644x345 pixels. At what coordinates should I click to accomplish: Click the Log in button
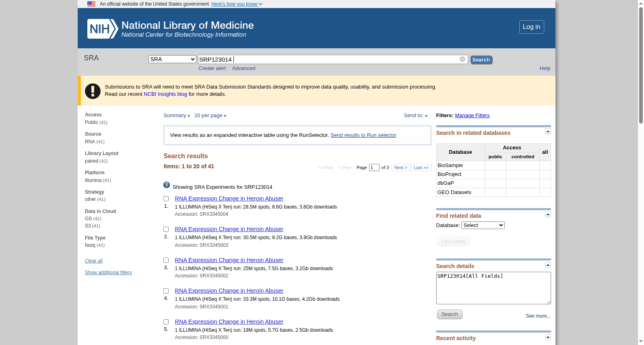coord(531,27)
